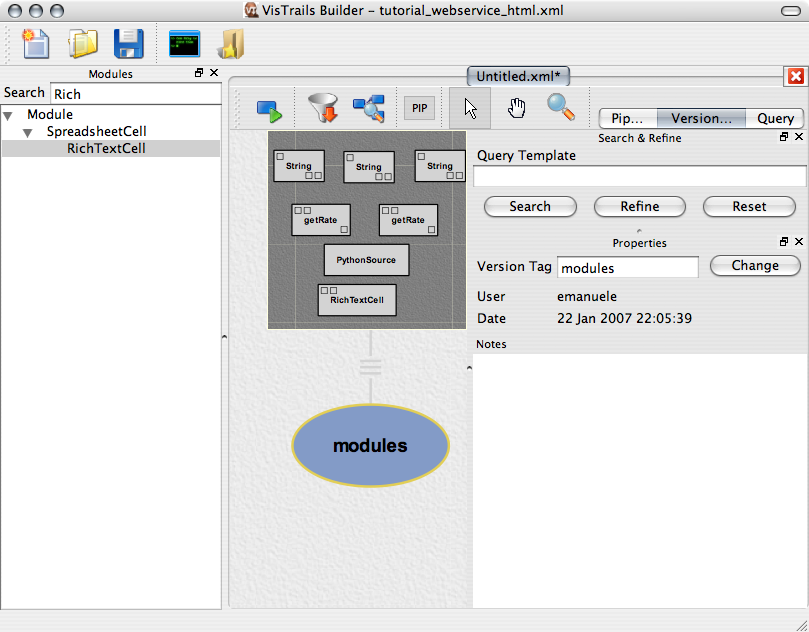Save using the floppy disk icon

point(128,45)
